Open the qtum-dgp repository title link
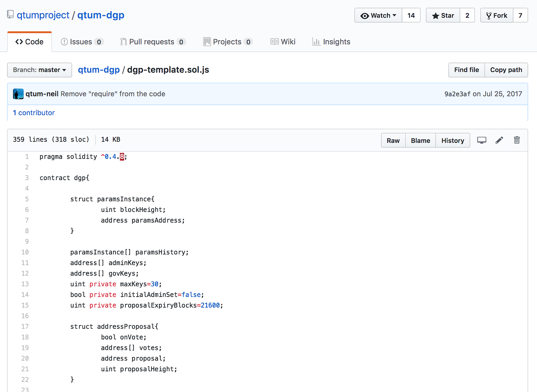Viewport: 537px width, 392px height. 101,15
